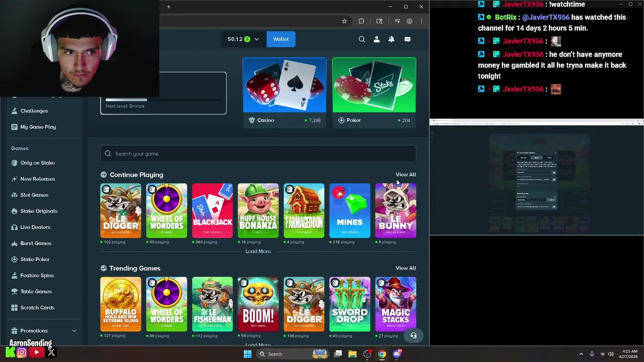Viewport: 644px width, 362px height.
Task: Open Discord from taskbar
Action: point(397,354)
